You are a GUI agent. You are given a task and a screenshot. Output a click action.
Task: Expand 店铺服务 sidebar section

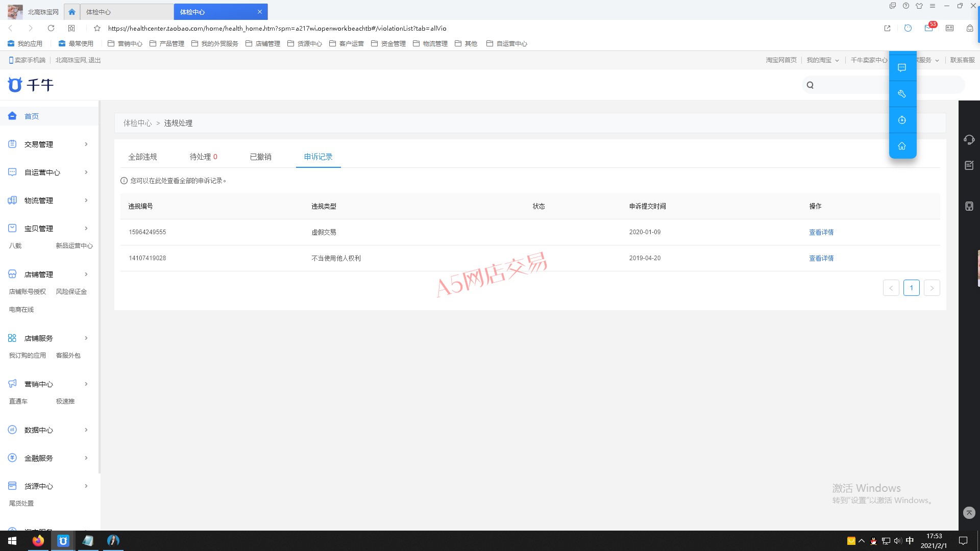(x=49, y=338)
